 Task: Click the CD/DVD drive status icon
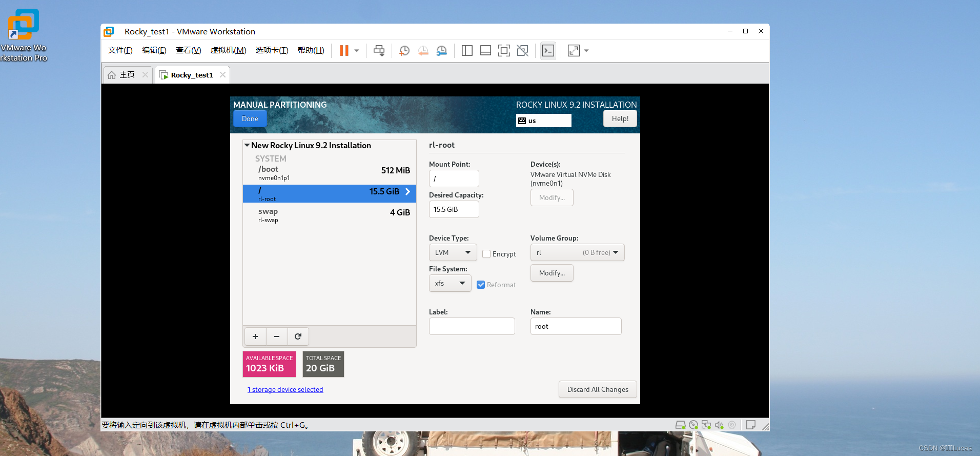(x=693, y=425)
